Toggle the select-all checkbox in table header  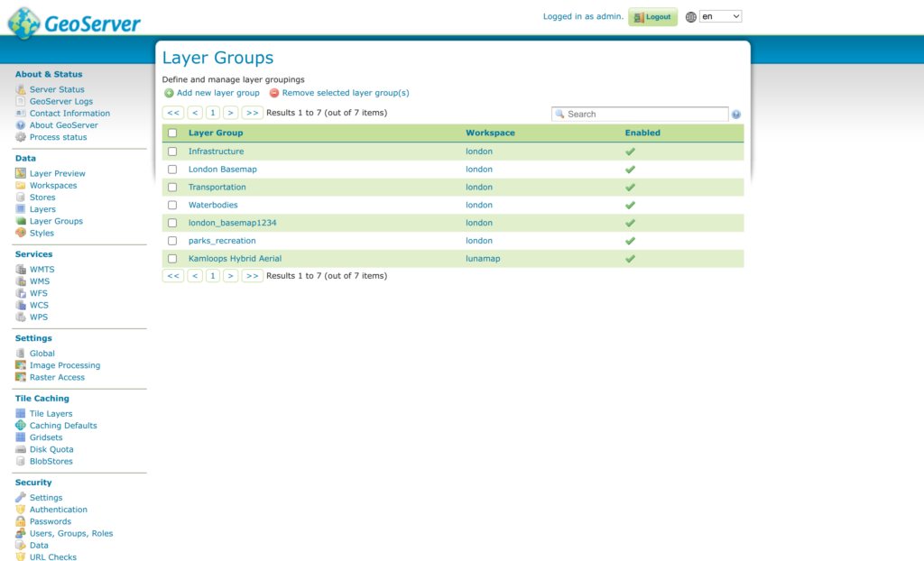172,133
